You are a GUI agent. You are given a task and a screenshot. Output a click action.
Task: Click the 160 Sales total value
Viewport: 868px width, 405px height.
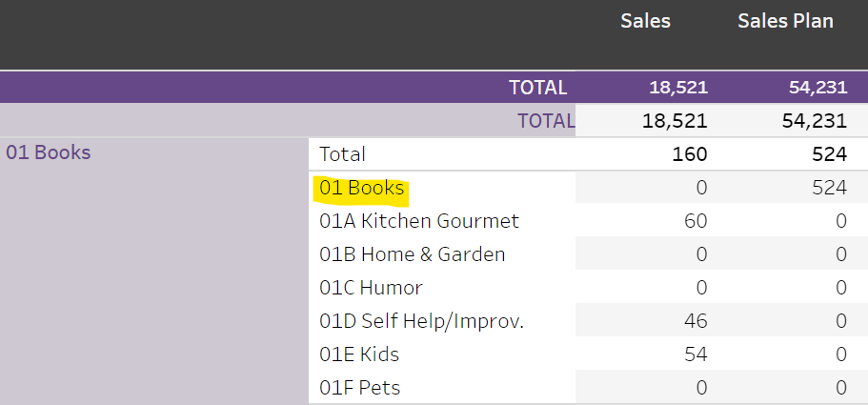pos(689,153)
